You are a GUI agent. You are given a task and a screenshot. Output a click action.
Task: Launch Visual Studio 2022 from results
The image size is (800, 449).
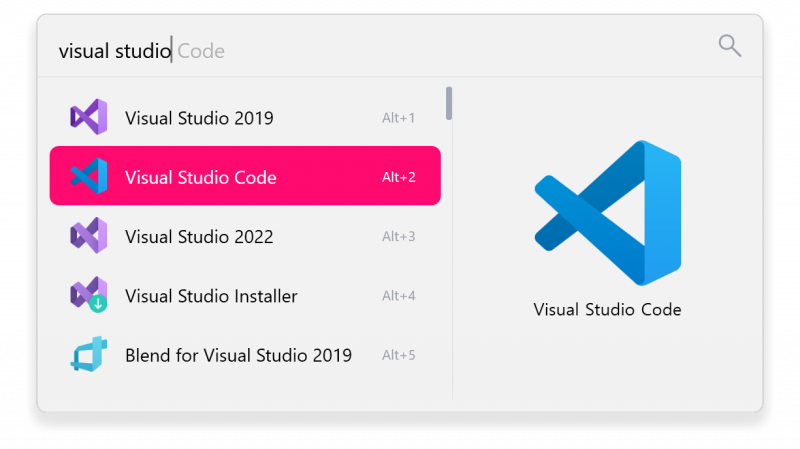[199, 237]
